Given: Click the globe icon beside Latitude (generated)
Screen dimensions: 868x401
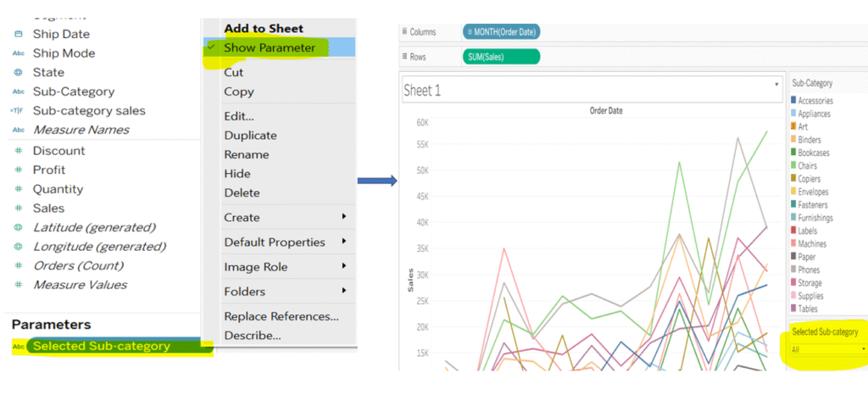Looking at the screenshot, I should (x=18, y=228).
